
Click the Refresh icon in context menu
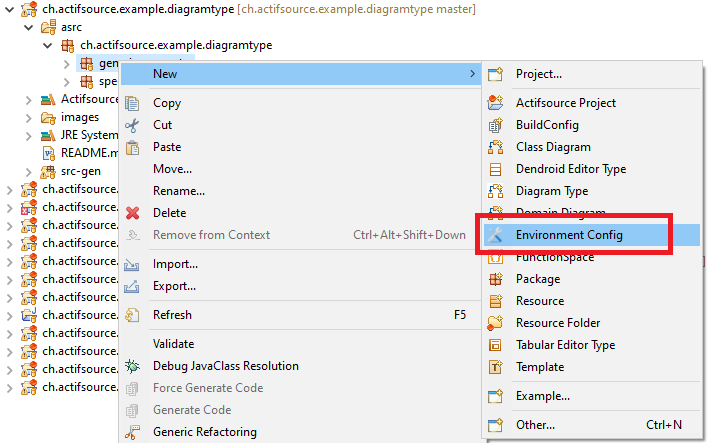point(132,315)
